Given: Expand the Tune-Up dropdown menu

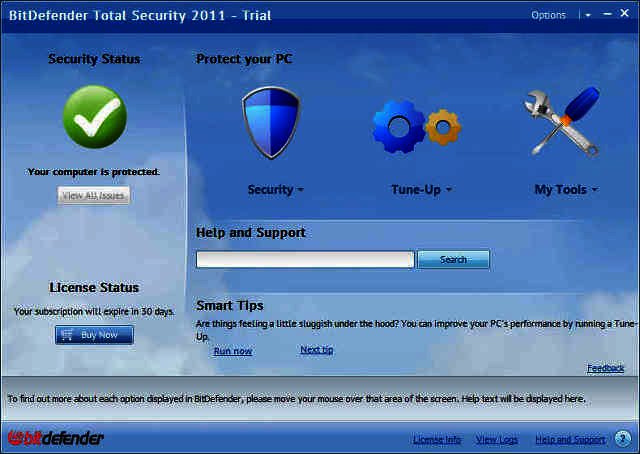Looking at the screenshot, I should 421,190.
